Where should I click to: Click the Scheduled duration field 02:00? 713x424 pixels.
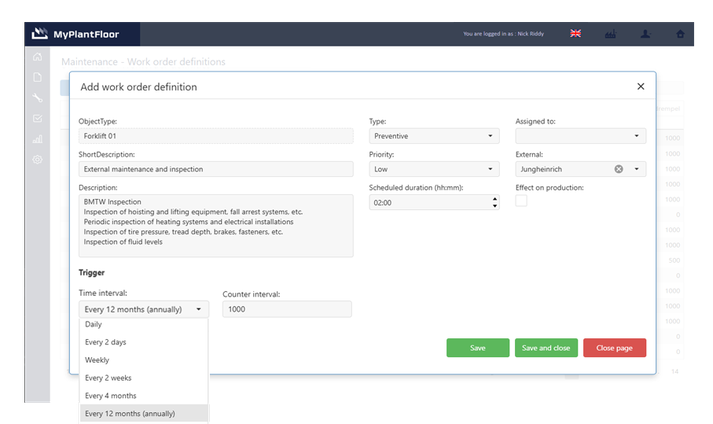click(434, 202)
